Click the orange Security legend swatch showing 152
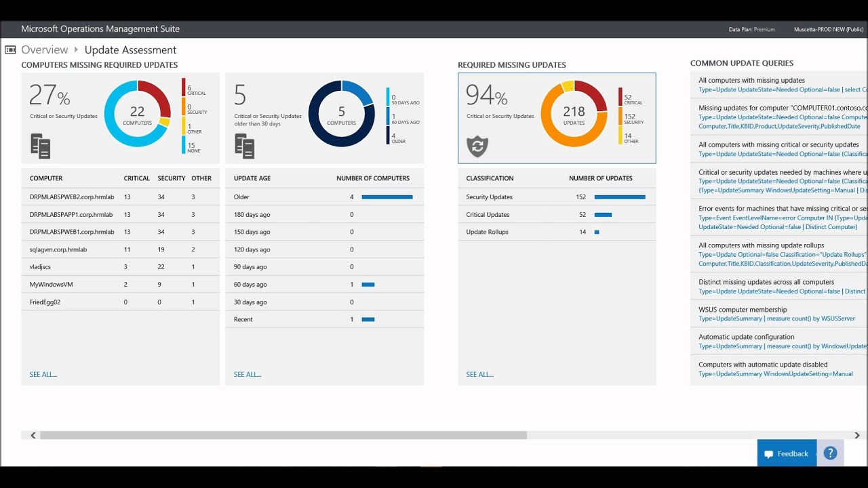This screenshot has height=488, width=868. pyautogui.click(x=620, y=116)
